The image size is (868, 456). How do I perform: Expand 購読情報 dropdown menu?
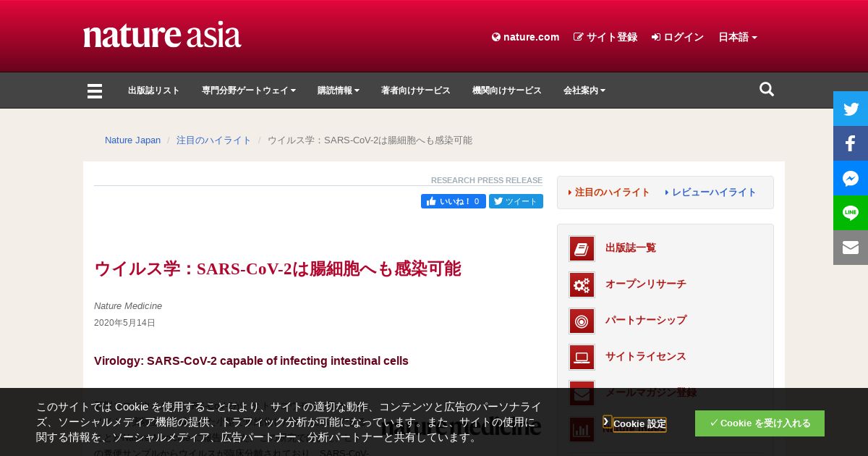click(x=339, y=90)
